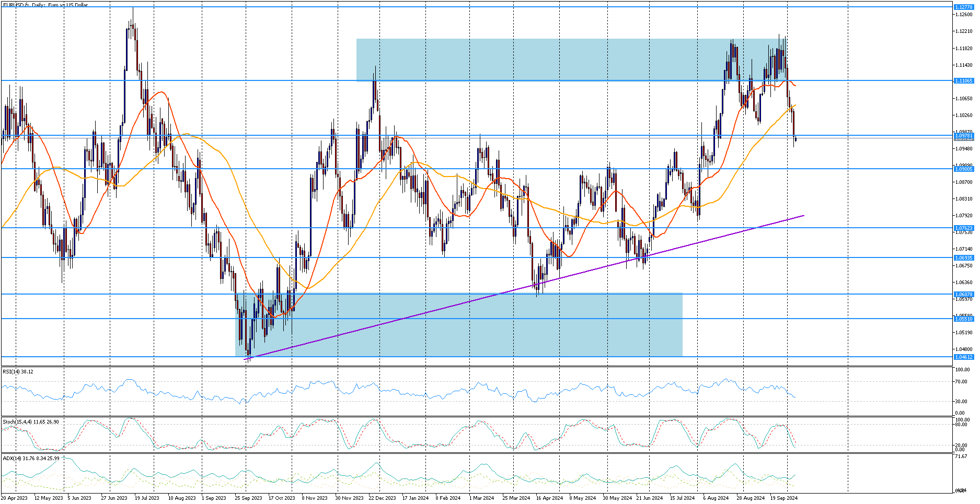Click the 30 Nov 2023 date label
The width and height of the screenshot is (980, 504).
[349, 498]
